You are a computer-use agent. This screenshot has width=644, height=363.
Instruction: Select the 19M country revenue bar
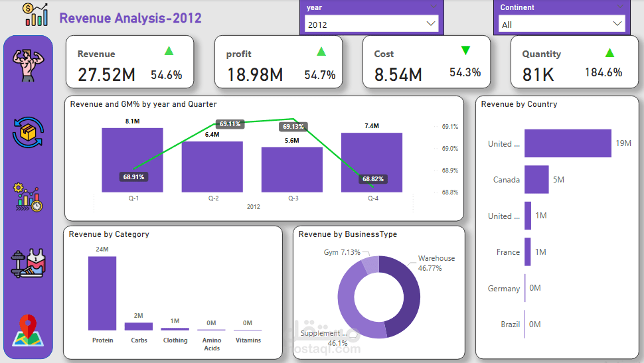point(568,143)
